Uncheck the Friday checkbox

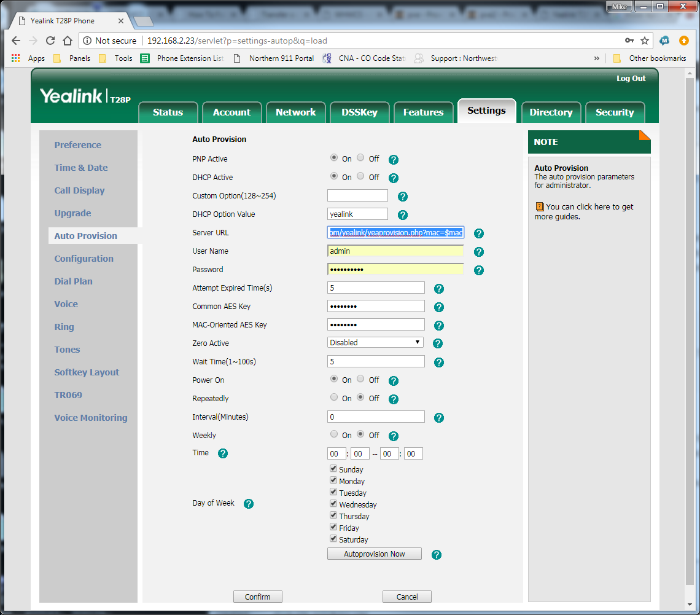click(333, 527)
